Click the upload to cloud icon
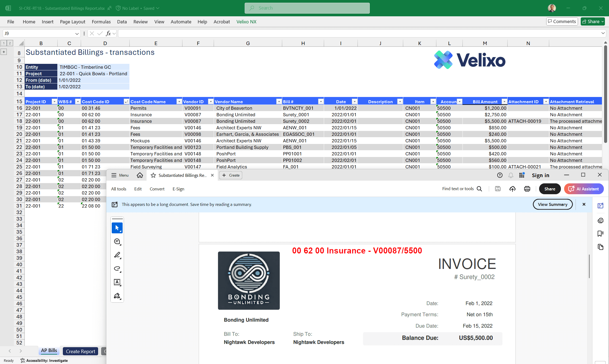 (512, 189)
